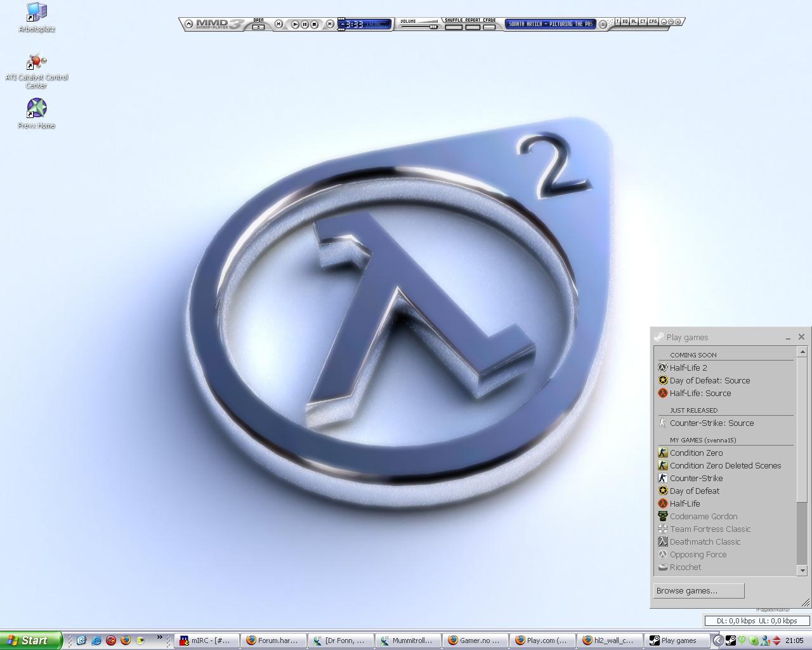This screenshot has width=812, height=650.
Task: Click the red up/down arrows tray icon
Action: tap(776, 640)
